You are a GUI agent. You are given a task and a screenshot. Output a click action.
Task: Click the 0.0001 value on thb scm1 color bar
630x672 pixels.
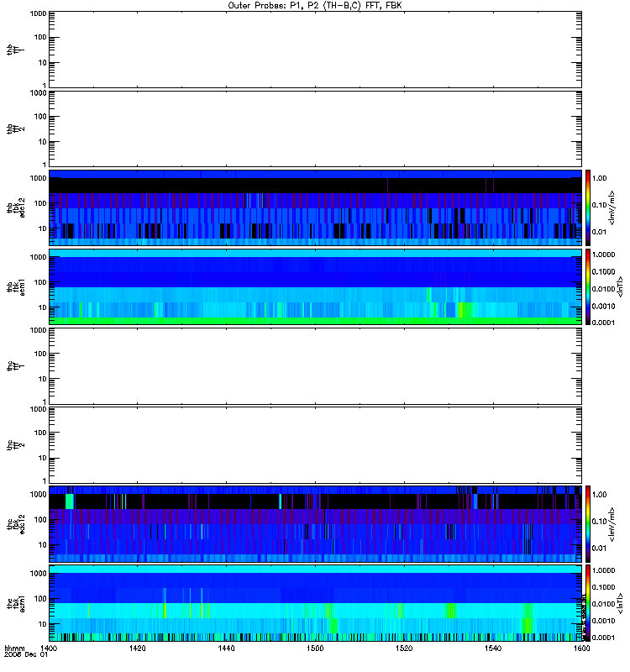point(603,323)
